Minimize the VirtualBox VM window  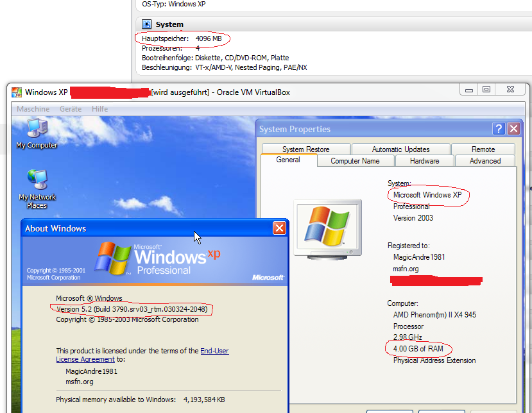tap(469, 90)
